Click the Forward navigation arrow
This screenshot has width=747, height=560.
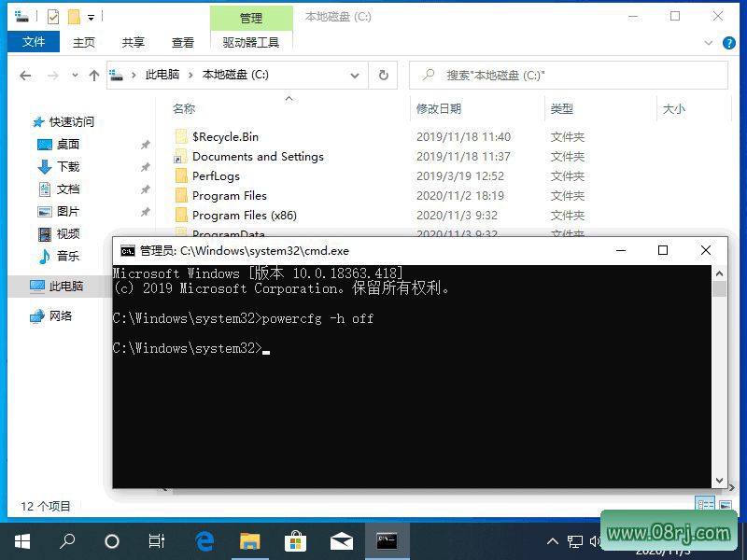[53, 76]
